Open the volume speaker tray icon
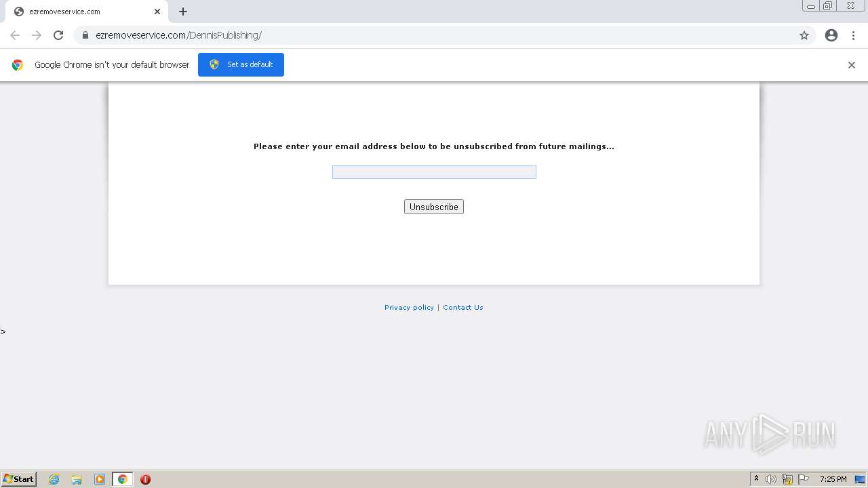868x488 pixels. coord(771,479)
